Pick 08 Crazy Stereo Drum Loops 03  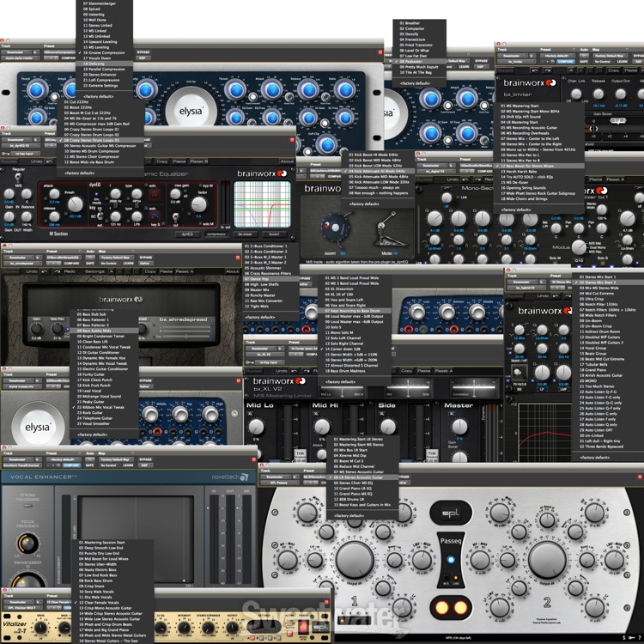[100, 140]
